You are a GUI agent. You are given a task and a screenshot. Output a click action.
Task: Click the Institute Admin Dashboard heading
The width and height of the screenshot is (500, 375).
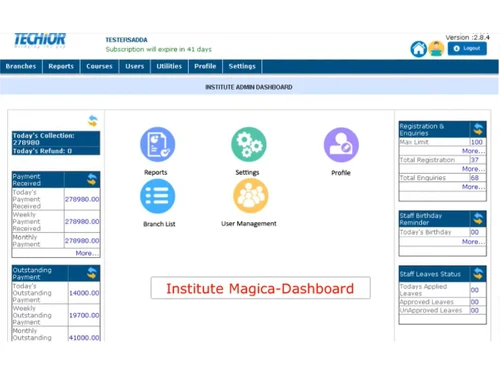click(x=249, y=87)
